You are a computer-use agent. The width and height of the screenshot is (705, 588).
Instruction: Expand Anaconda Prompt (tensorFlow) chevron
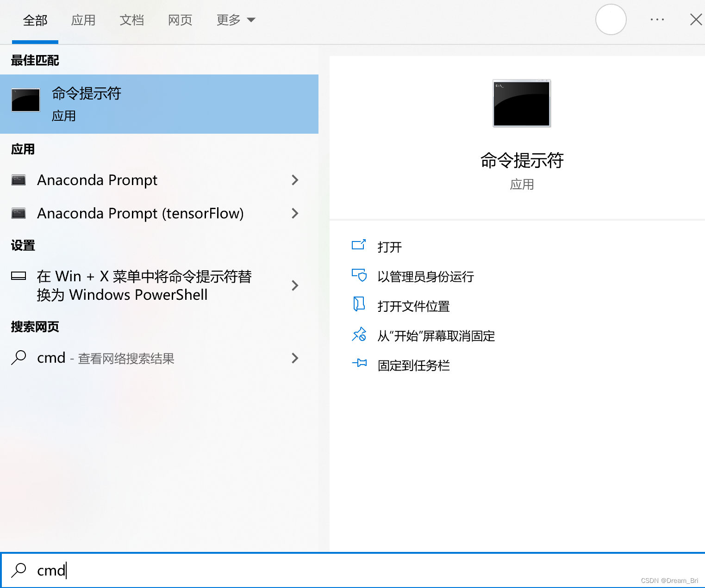[x=295, y=213]
